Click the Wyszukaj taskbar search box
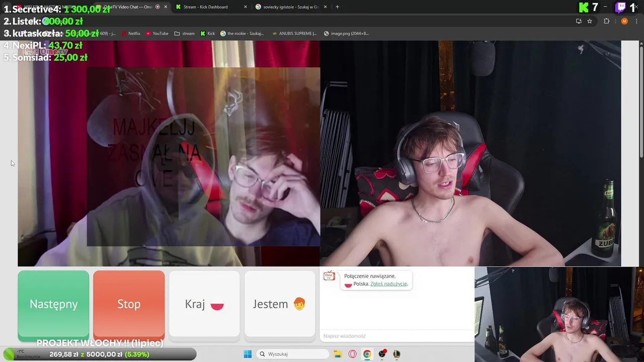This screenshot has width=644, height=362. [293, 354]
